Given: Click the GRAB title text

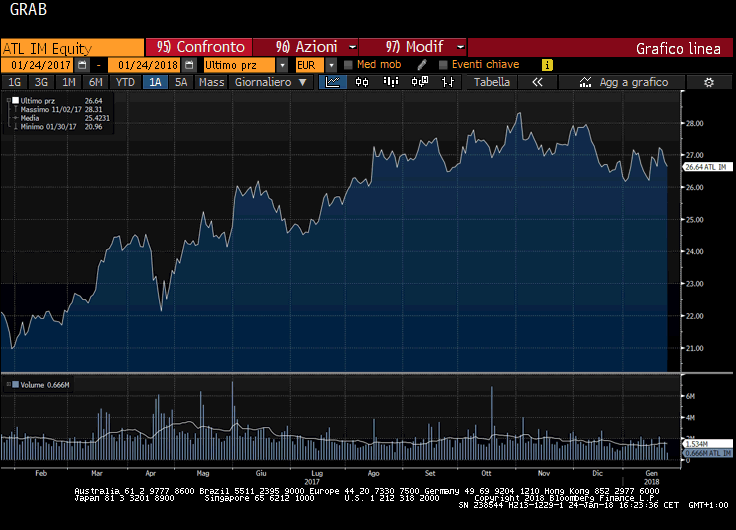Looking at the screenshot, I should pyautogui.click(x=29, y=9).
